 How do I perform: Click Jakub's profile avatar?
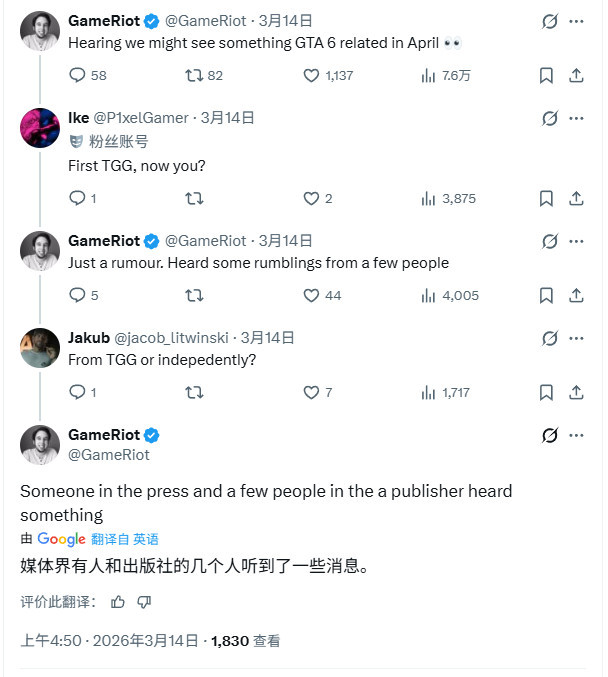pos(40,348)
